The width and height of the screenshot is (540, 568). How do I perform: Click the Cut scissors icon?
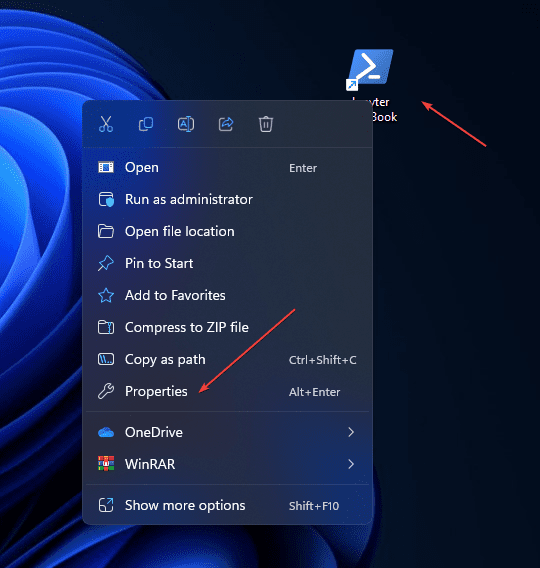[106, 124]
